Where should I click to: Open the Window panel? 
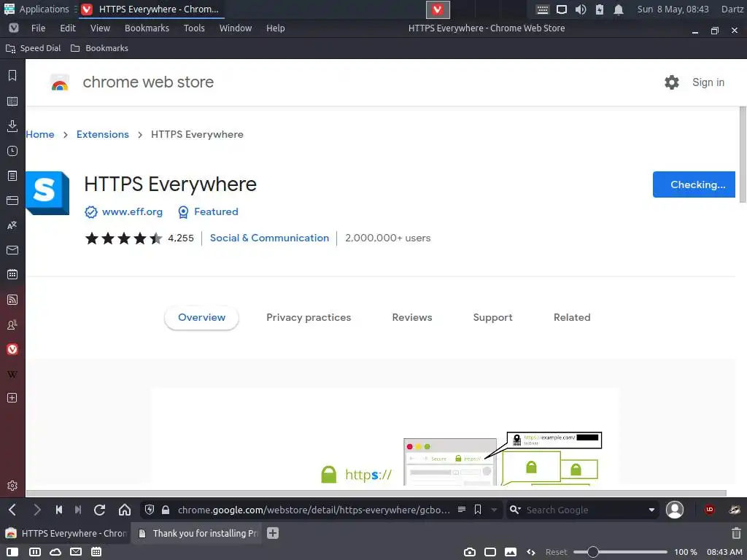12,201
